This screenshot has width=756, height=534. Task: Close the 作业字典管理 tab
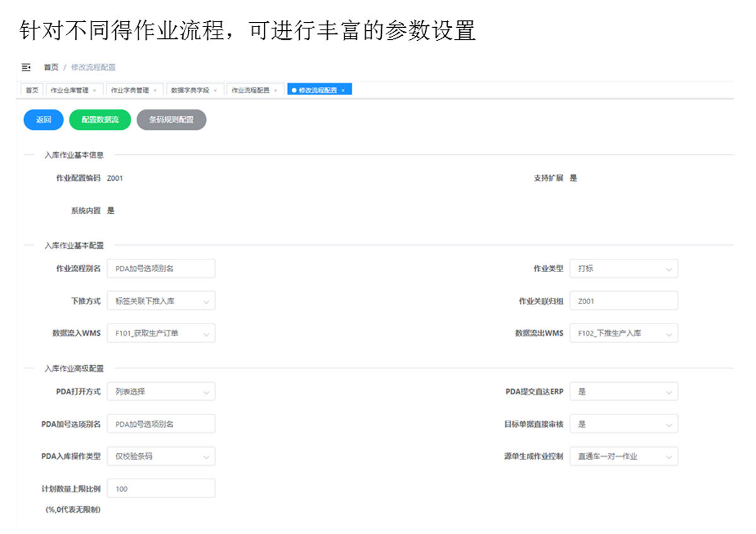155,91
